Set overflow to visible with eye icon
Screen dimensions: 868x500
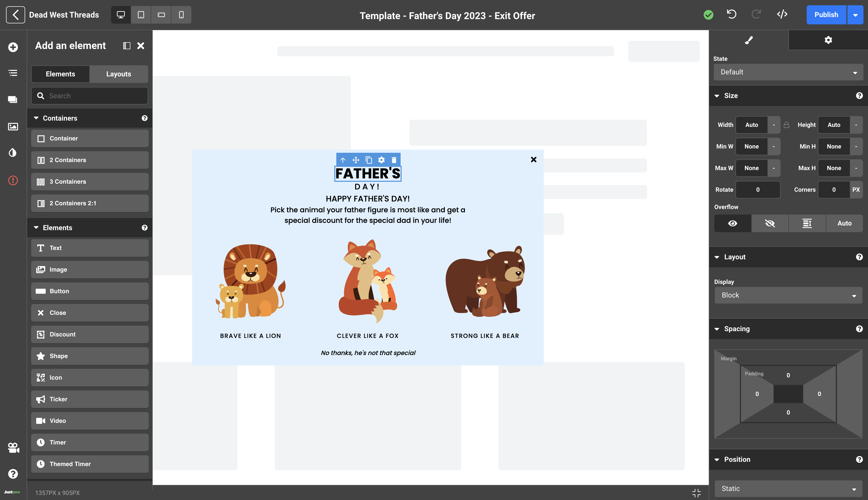click(x=733, y=224)
